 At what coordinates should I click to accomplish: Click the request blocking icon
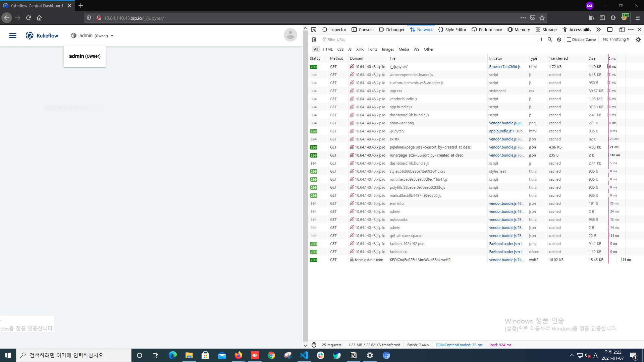click(x=559, y=39)
